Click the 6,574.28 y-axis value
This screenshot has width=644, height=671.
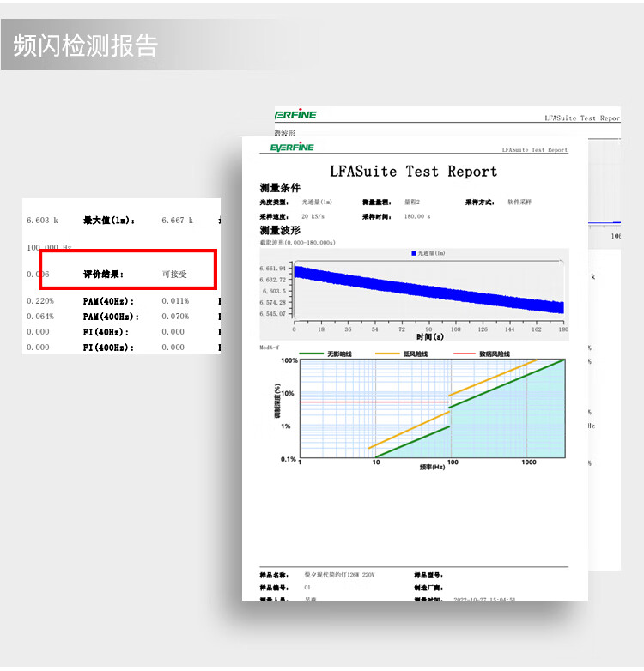click(272, 302)
